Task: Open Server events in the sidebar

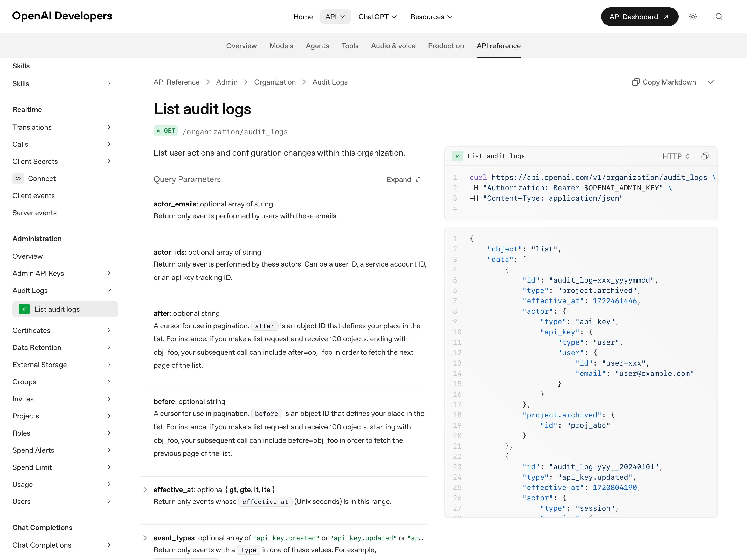Action: click(x=34, y=213)
